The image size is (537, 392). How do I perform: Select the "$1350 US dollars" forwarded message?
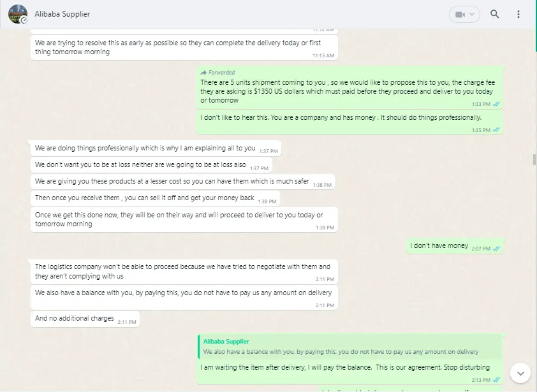pos(349,88)
